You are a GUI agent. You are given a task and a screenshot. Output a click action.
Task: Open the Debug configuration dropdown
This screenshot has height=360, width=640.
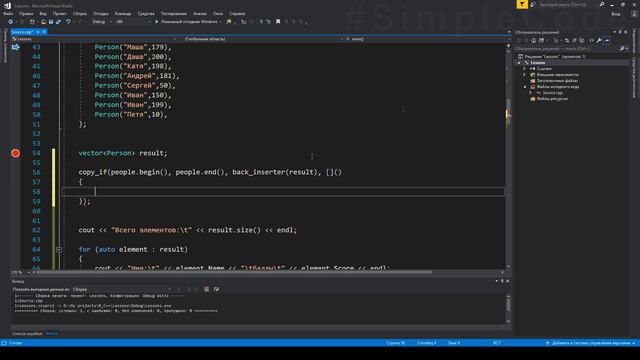coord(102,22)
